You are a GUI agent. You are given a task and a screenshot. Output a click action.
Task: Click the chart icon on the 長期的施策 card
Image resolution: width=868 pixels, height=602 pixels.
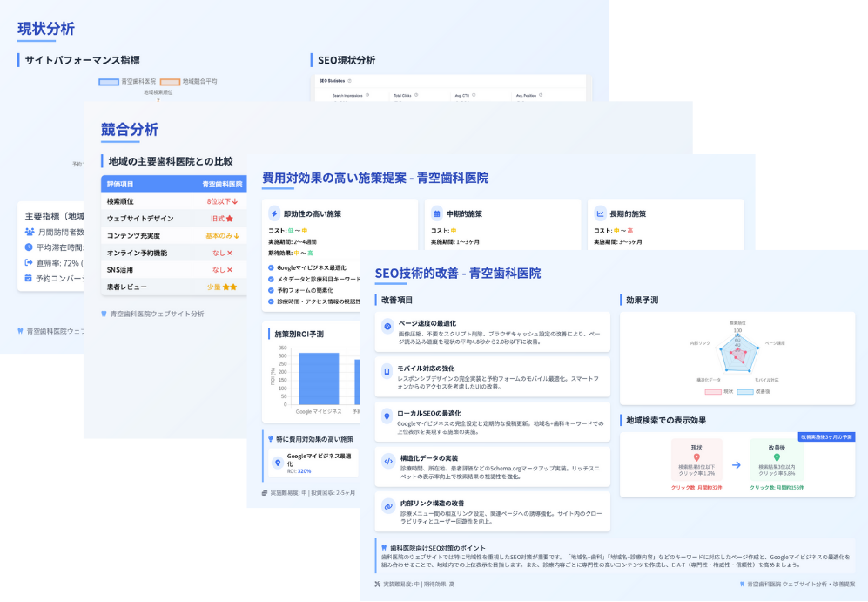tap(598, 213)
